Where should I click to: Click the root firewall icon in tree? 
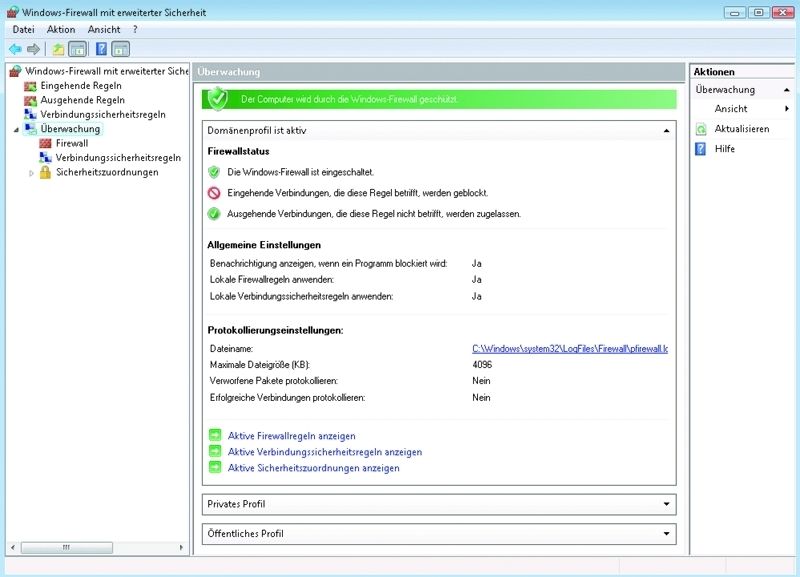(x=15, y=71)
